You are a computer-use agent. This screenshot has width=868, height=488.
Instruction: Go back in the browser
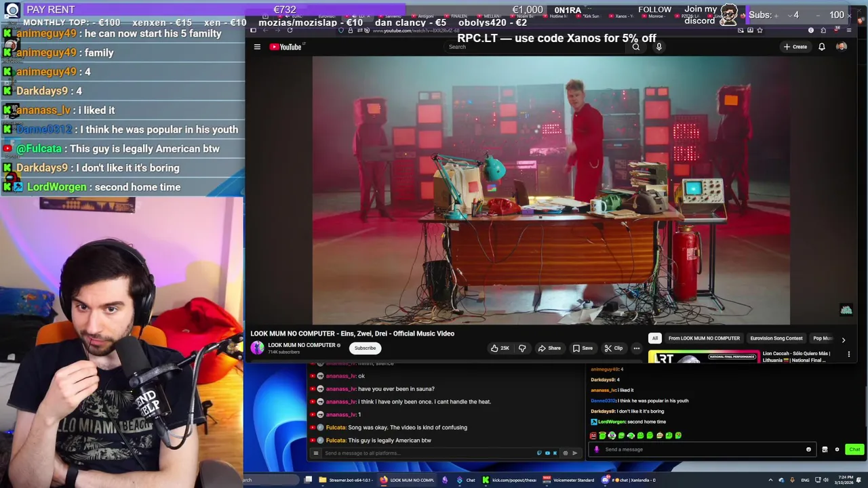266,30
